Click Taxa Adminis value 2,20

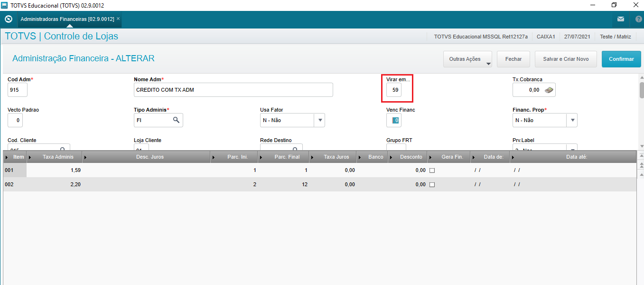pyautogui.click(x=75, y=184)
